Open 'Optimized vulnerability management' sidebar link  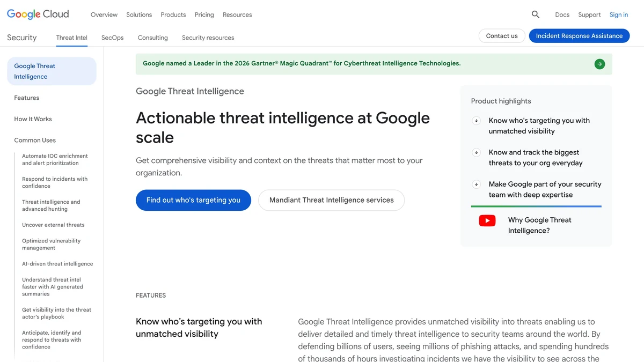[x=52, y=244]
